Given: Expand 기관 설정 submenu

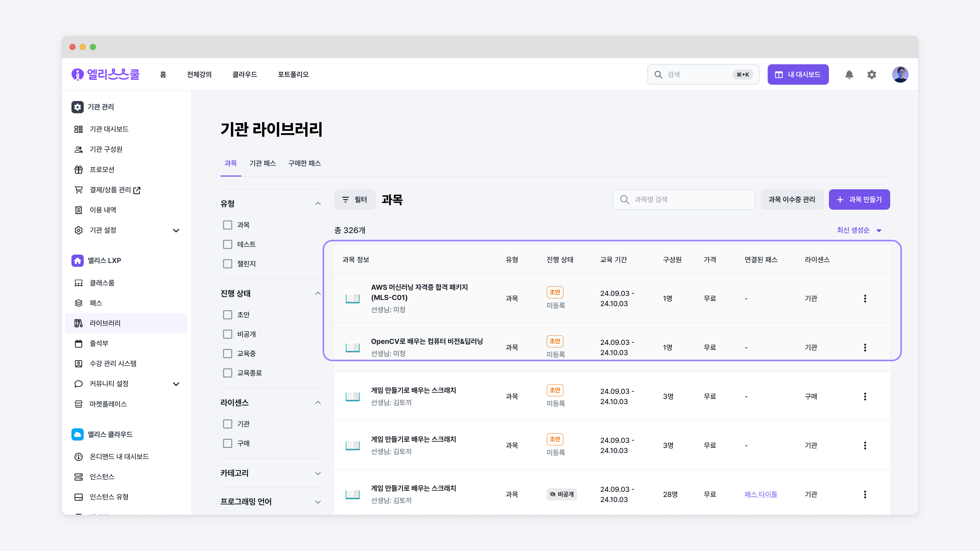Looking at the screenshot, I should [x=176, y=230].
